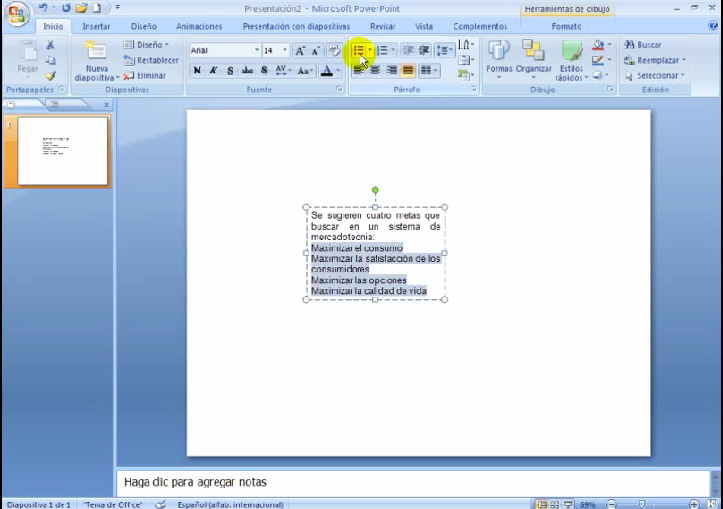This screenshot has height=509, width=723.
Task: Click the bullet list icon
Action: pos(357,50)
